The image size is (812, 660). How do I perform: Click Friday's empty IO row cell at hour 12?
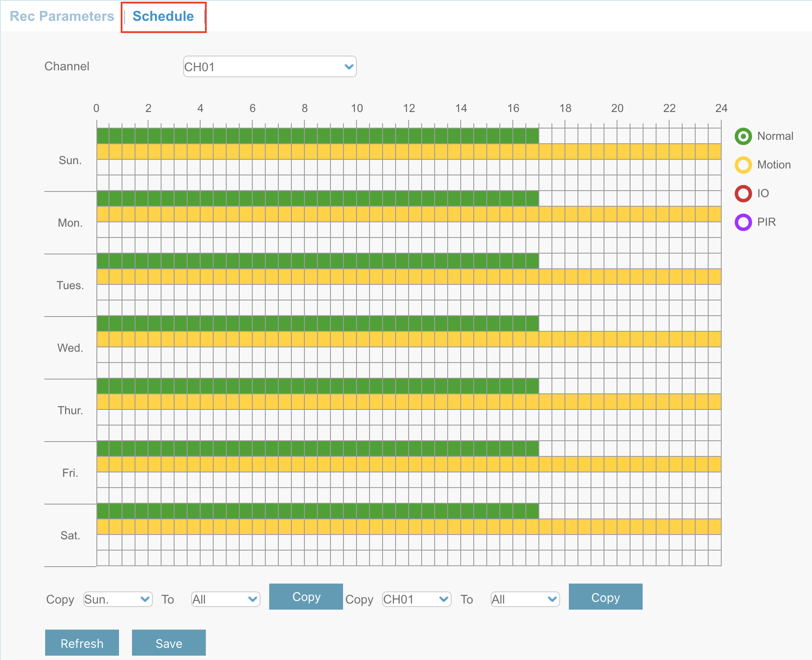[x=415, y=480]
